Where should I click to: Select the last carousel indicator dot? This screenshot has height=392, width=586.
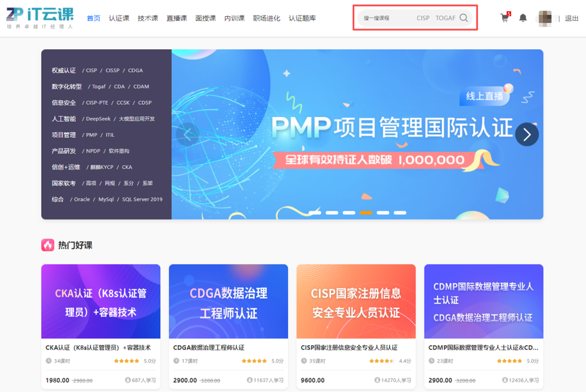point(400,213)
